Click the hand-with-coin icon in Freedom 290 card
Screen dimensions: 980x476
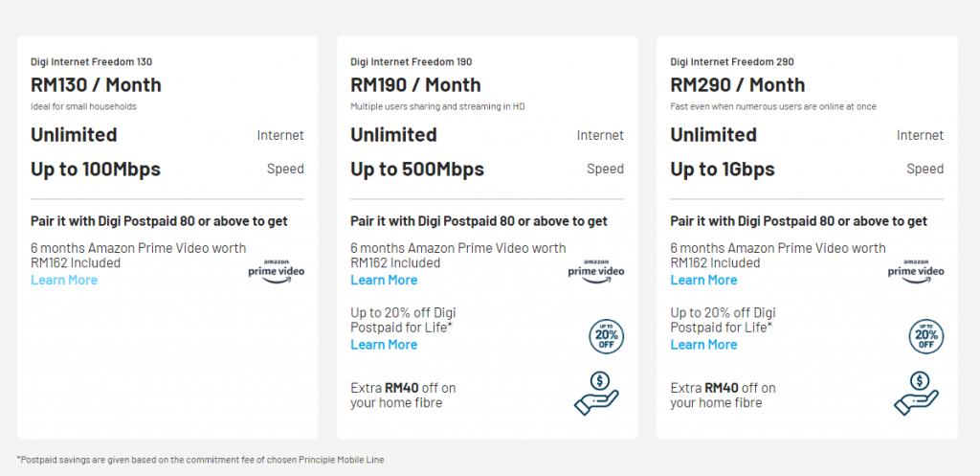point(917,393)
